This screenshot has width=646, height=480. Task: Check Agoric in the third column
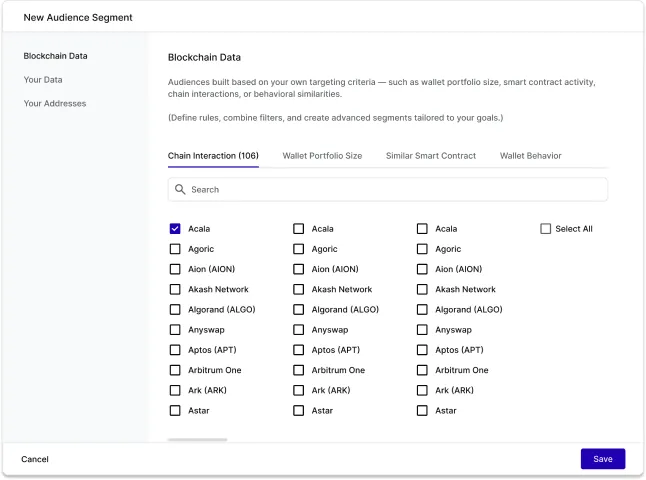422,249
